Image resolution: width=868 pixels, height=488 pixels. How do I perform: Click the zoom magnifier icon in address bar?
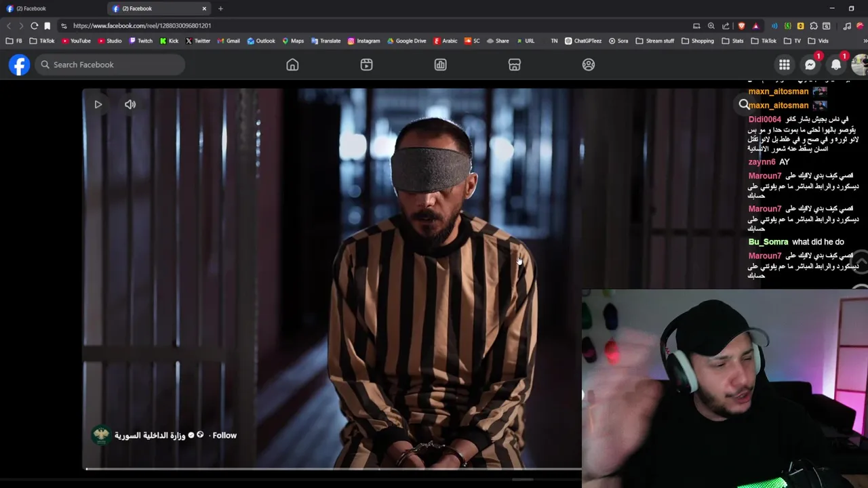711,26
